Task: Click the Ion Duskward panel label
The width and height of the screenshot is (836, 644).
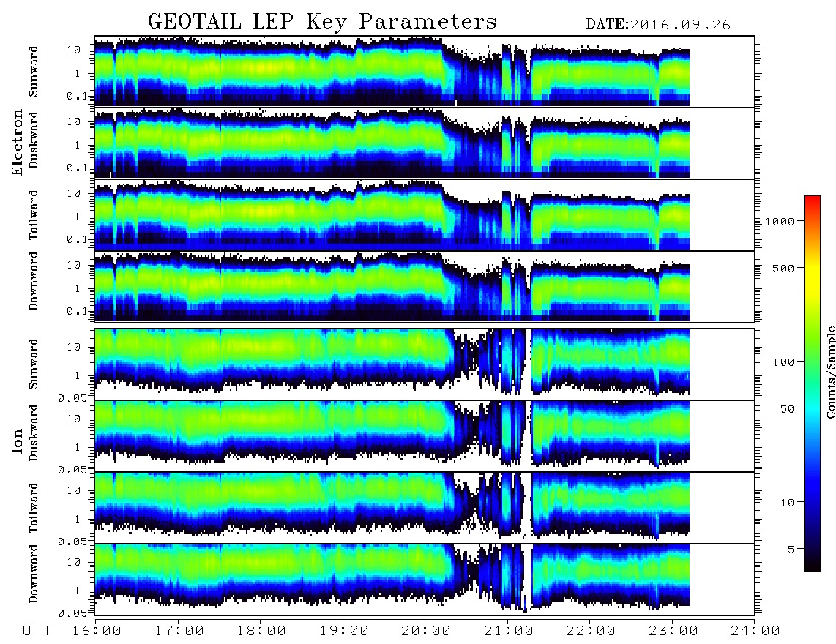Action: click(x=34, y=433)
